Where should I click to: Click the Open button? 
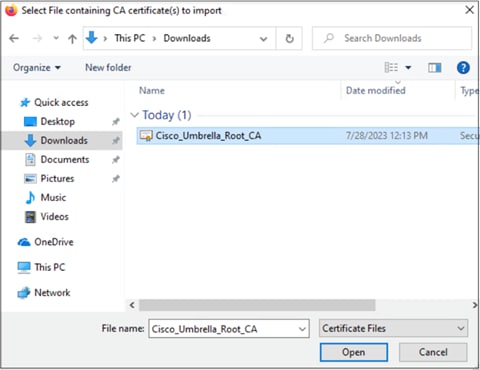click(x=353, y=352)
